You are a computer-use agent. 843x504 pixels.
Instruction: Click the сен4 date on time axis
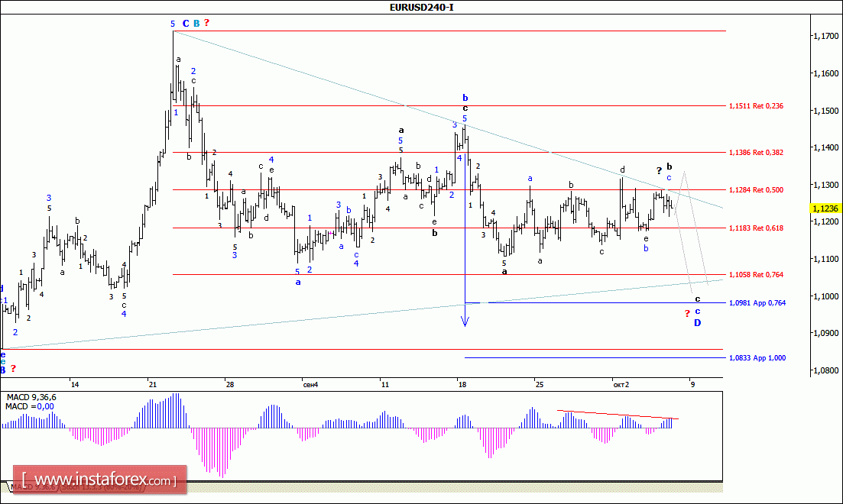click(x=310, y=383)
